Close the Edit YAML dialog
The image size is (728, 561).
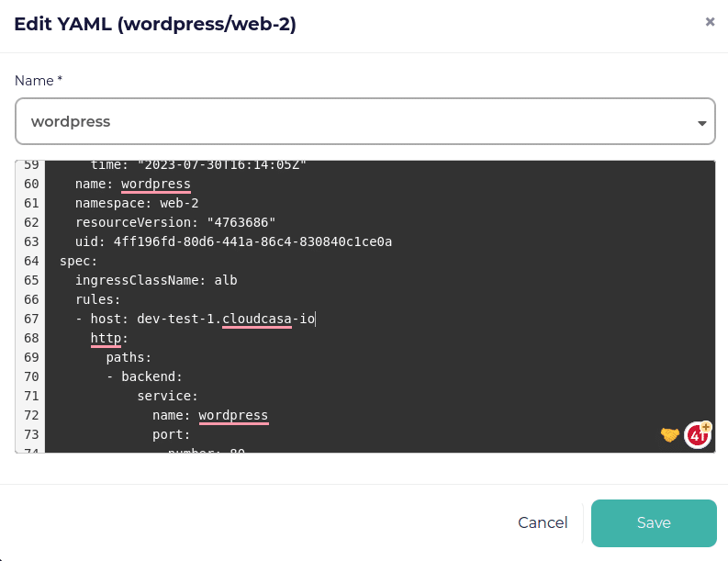pyautogui.click(x=710, y=22)
